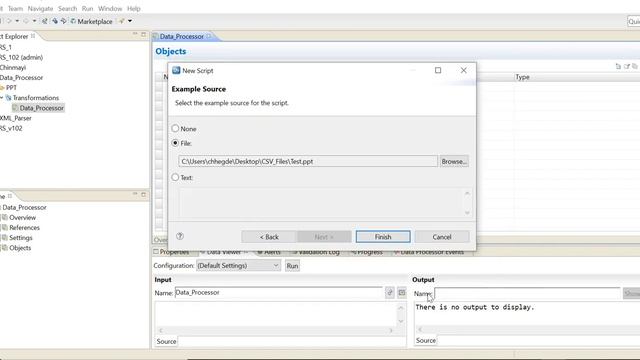640x360 pixels.
Task: Switch to the Properties tab
Action: click(x=171, y=252)
